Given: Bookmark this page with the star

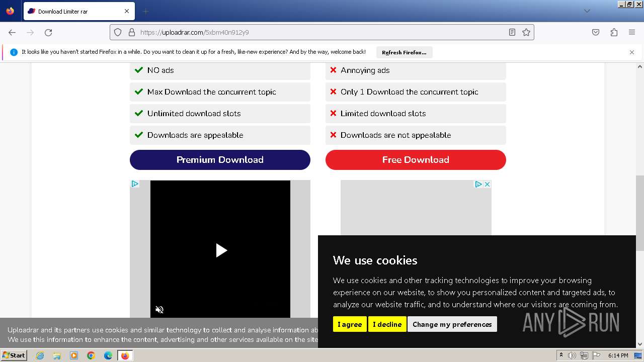Looking at the screenshot, I should pos(526,32).
